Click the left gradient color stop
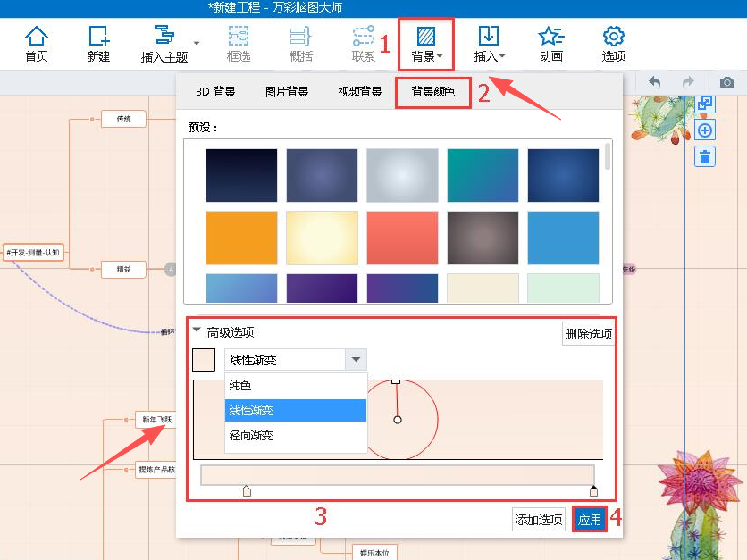The width and height of the screenshot is (747, 560). pos(247,491)
